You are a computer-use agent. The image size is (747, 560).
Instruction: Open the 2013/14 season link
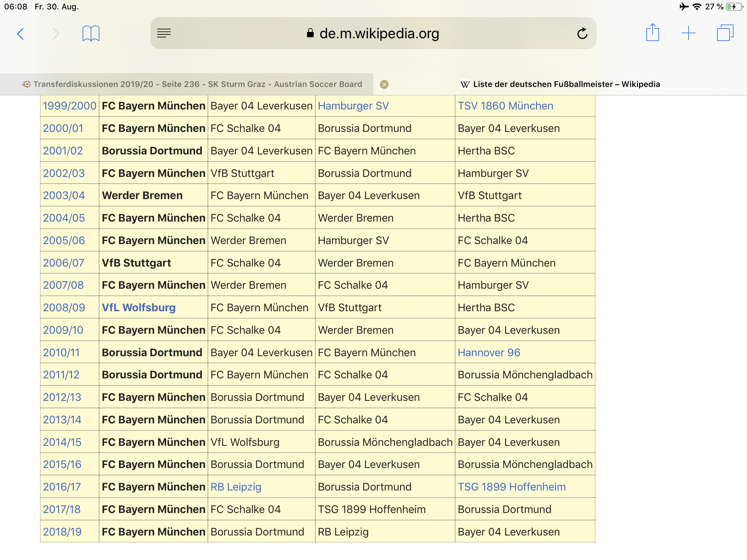click(62, 420)
